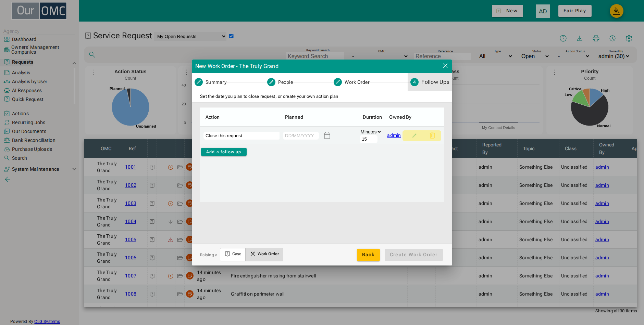Open Bank Reconciliation in sidebar

(x=34, y=140)
